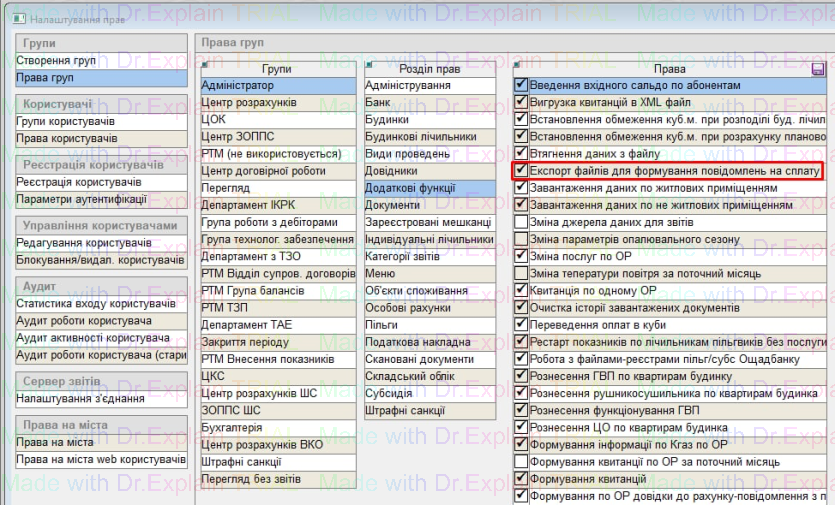Uncheck Експорт файлів для формування повідомлень

pyautogui.click(x=521, y=171)
